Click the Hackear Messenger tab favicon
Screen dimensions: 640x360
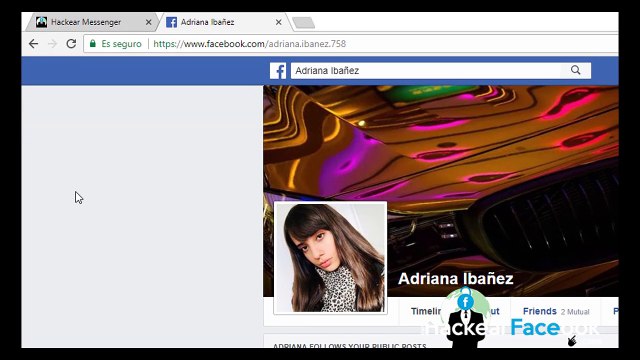click(41, 22)
